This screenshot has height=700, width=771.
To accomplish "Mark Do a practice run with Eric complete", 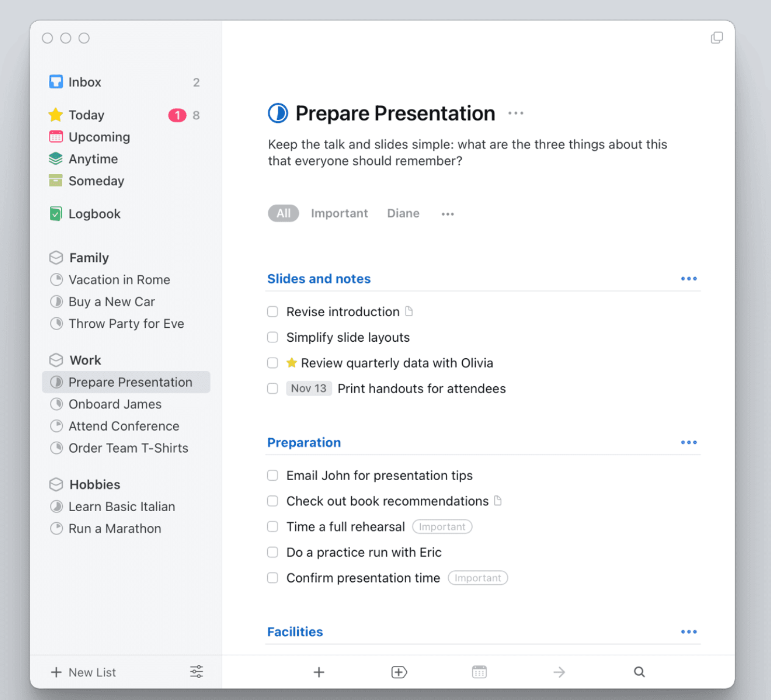I will coord(272,552).
